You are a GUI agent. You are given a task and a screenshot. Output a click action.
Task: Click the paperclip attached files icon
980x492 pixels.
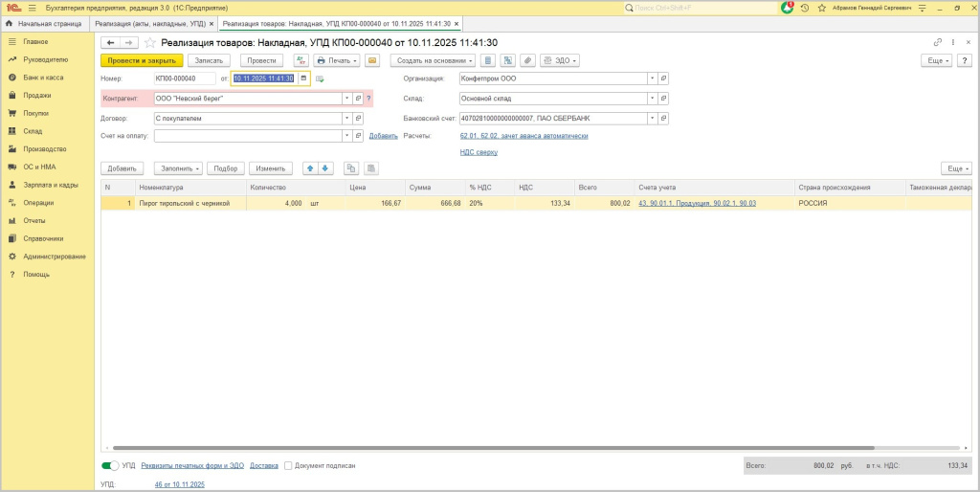pyautogui.click(x=527, y=60)
